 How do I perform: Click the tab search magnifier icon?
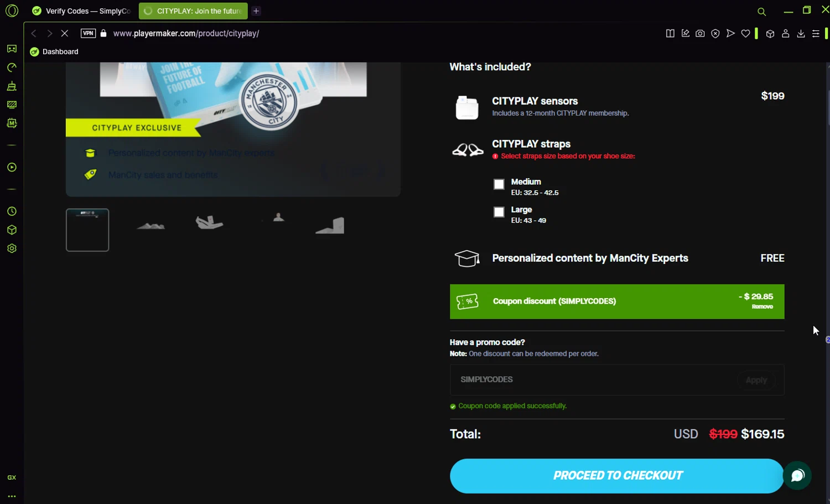tap(761, 12)
